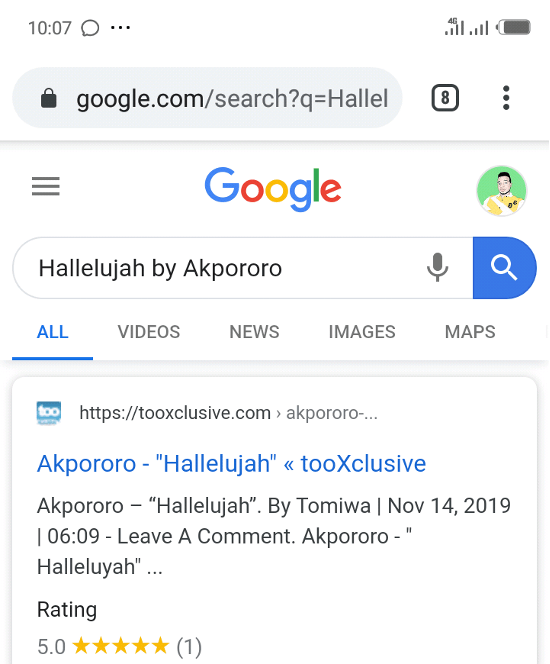Screen dimensions: 550x664
Task: Tap the Google logo
Action: click(x=273, y=189)
